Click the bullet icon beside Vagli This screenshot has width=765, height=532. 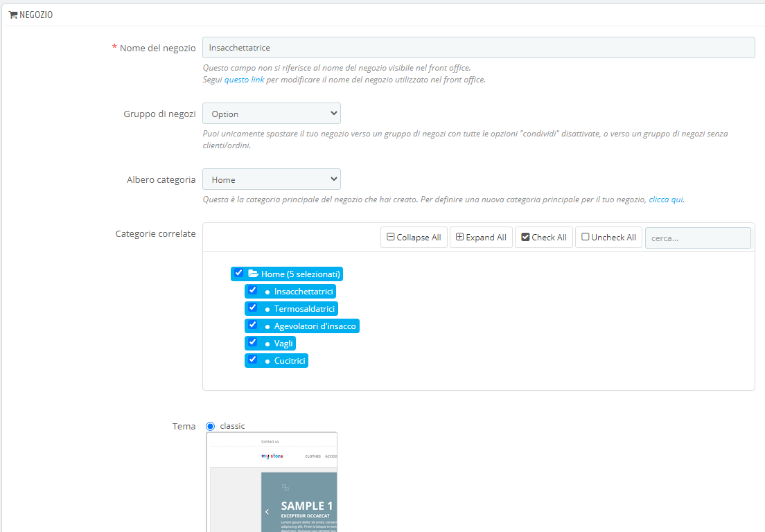coord(267,344)
